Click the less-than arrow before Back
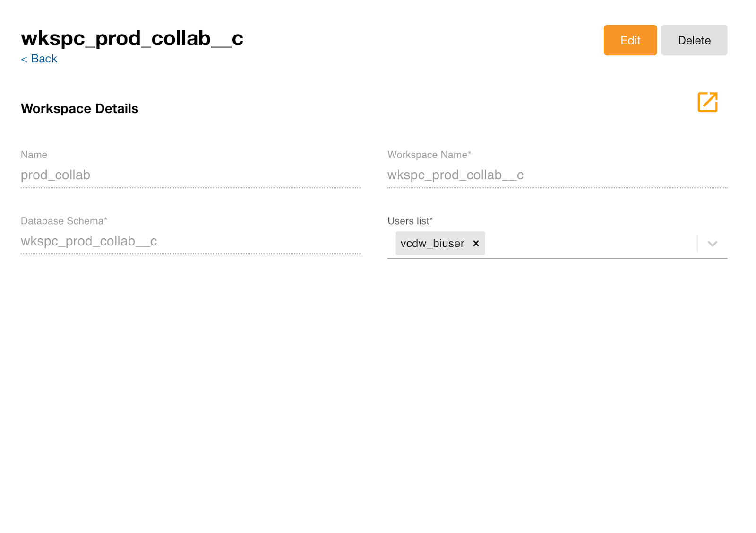The width and height of the screenshot is (756, 533). (x=24, y=59)
